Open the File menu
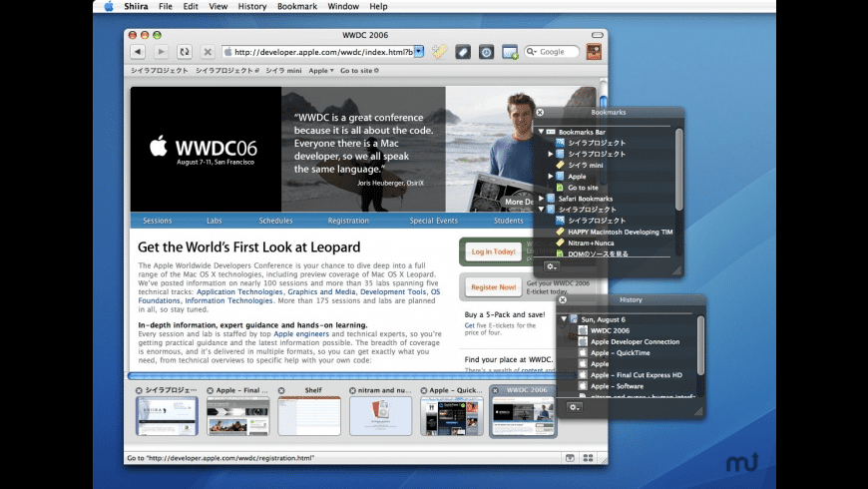The image size is (868, 489). (165, 6)
